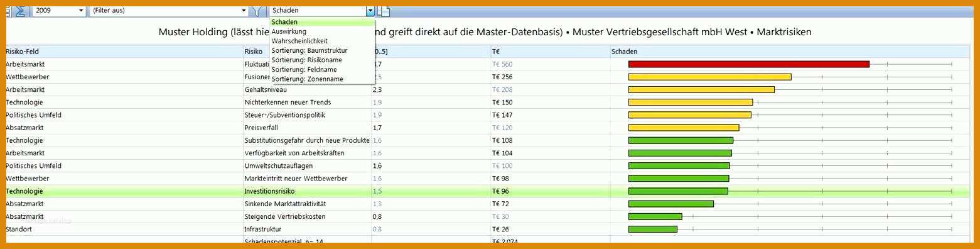This screenshot has width=980, height=249.
Task: Open the 2009 year dropdown
Action: pyautogui.click(x=59, y=11)
